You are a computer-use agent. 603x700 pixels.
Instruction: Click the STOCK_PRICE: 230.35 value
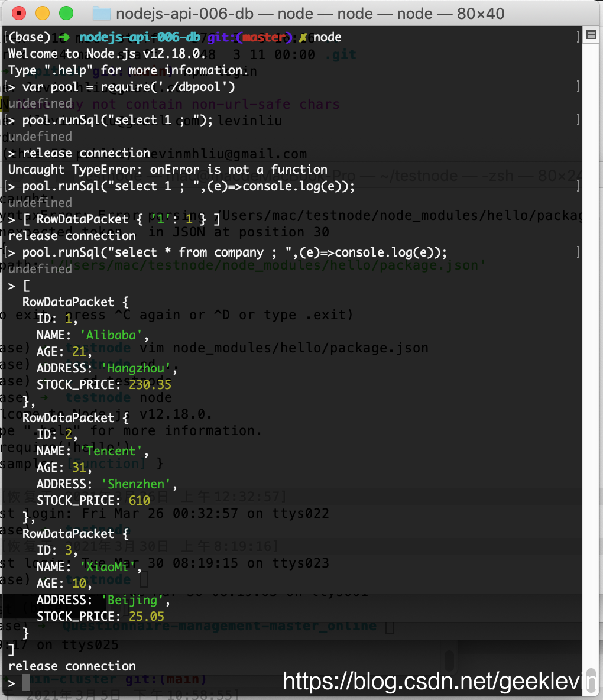click(150, 385)
